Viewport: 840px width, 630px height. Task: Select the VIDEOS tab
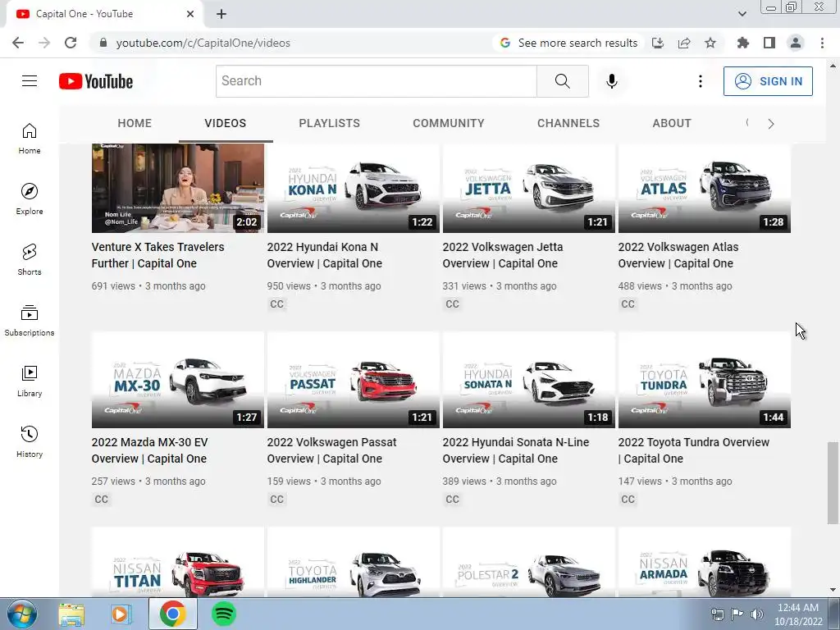pyautogui.click(x=226, y=123)
